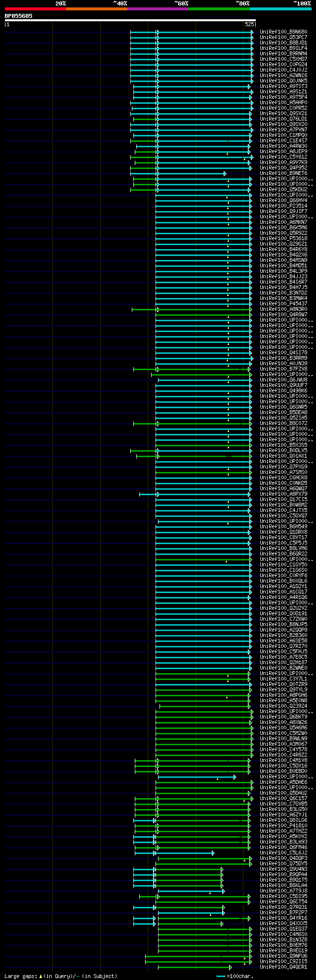The width and height of the screenshot is (316, 980).
Task: Select the query name BP055605
Action: tap(19, 16)
